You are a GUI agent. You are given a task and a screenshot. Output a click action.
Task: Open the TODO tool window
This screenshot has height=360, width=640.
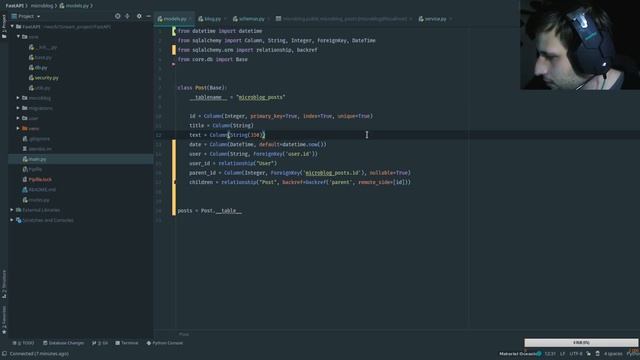24,343
